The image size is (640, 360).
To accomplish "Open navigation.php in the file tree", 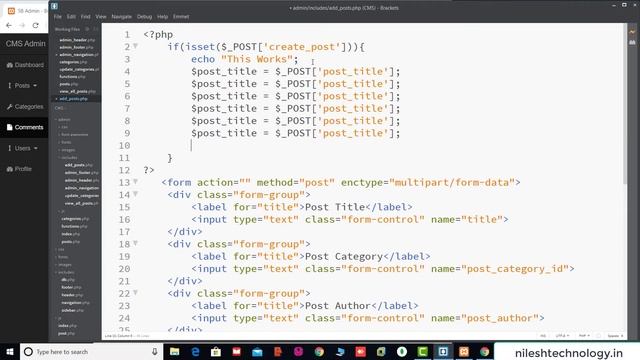I will [76, 302].
